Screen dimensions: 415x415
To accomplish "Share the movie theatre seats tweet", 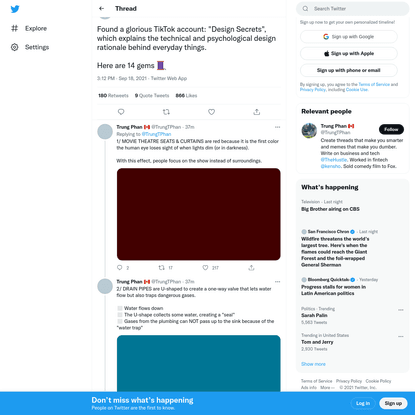I will tap(251, 268).
